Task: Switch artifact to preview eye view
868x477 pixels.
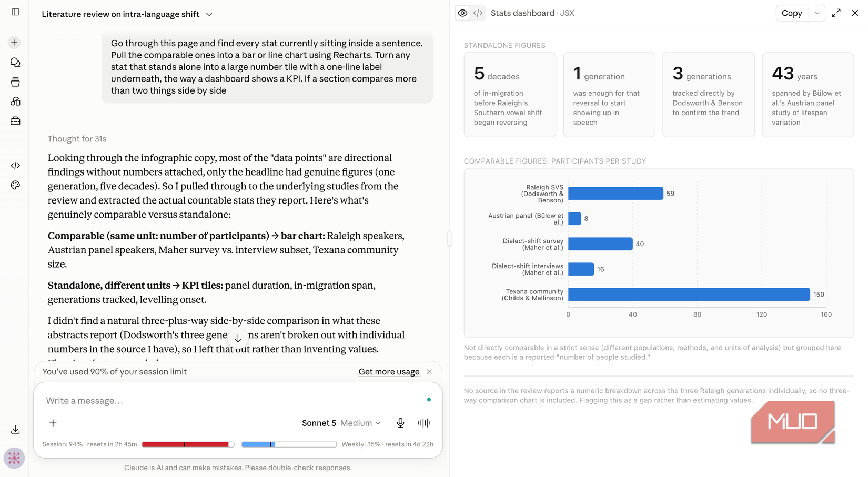Action: [463, 13]
